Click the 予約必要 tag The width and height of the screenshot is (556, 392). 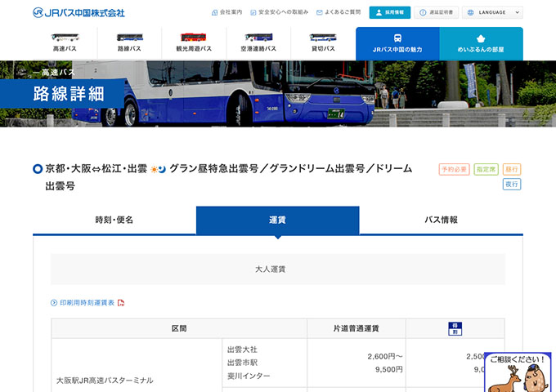point(455,169)
